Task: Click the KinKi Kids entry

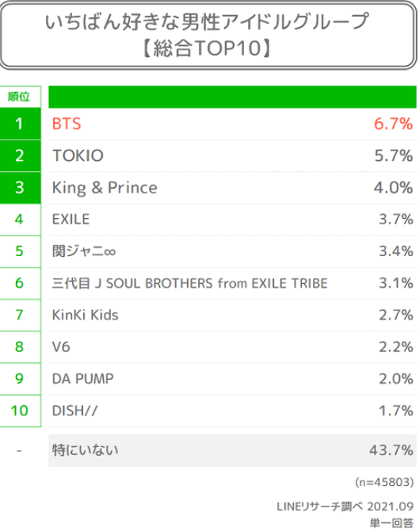Action: tap(85, 316)
